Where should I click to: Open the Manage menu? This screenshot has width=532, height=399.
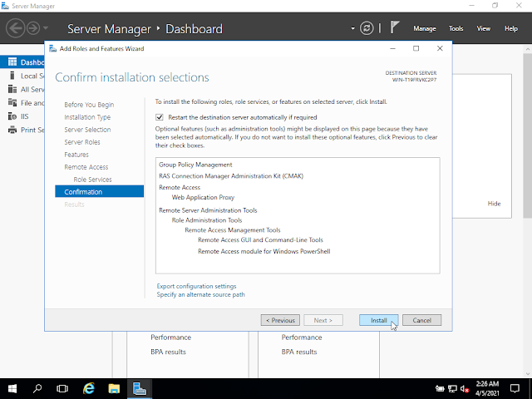coord(425,28)
